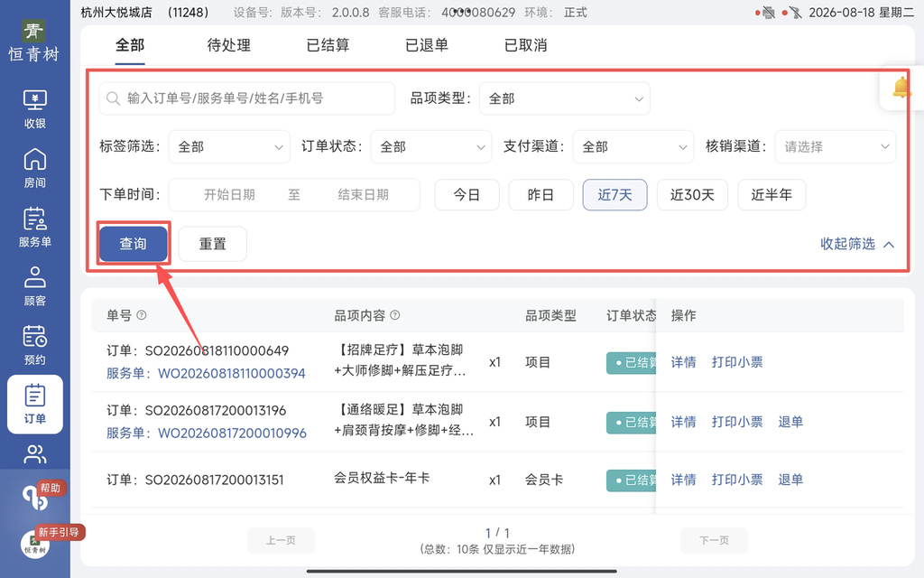This screenshot has height=578, width=924.
Task: Click the 订单状态 column header
Action: pyautogui.click(x=631, y=315)
